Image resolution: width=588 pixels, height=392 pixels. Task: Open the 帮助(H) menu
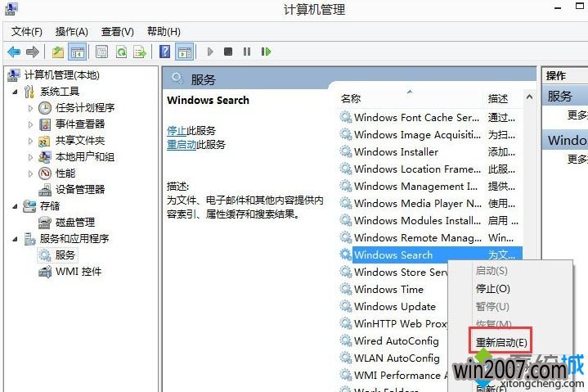point(164,32)
